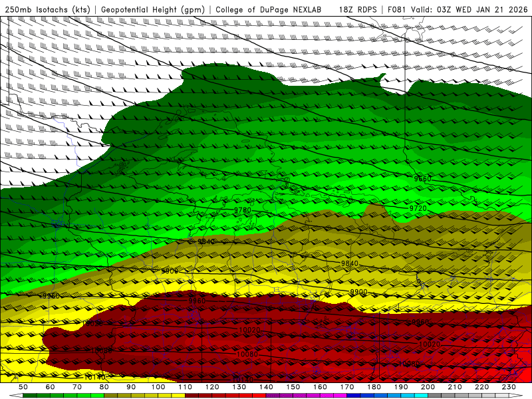This screenshot has height=399, width=532.
Task: Select the cyan swatch just before 200
Action: (422, 396)
